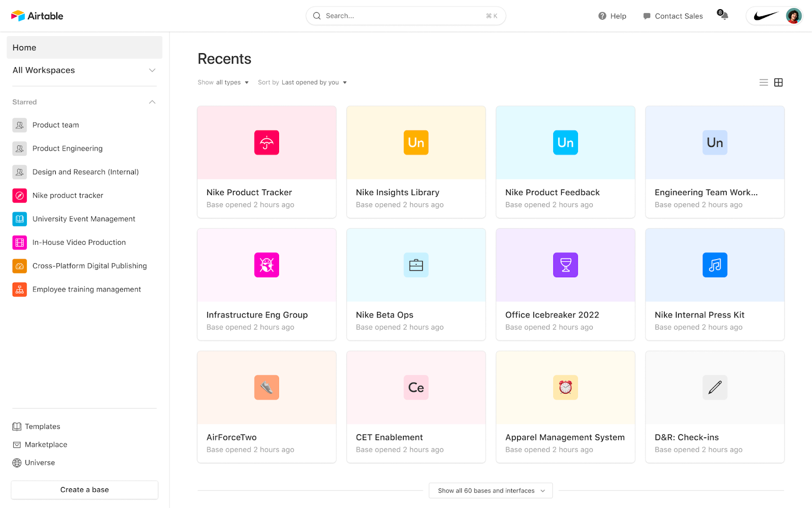Switch to list view icon
The image size is (812, 508).
[763, 82]
